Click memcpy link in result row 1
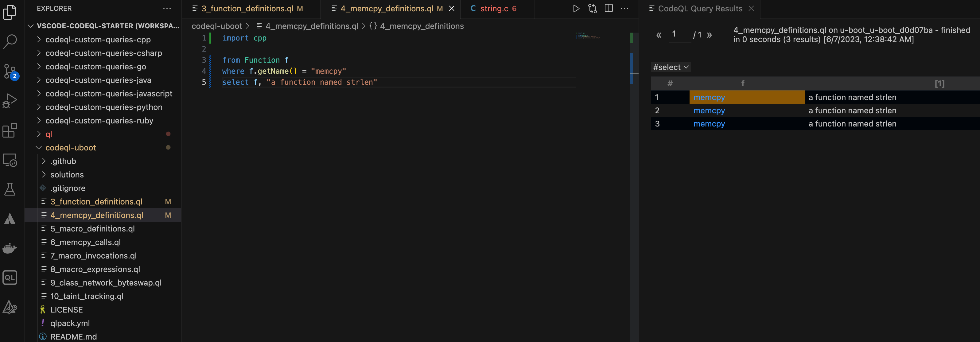 click(709, 97)
